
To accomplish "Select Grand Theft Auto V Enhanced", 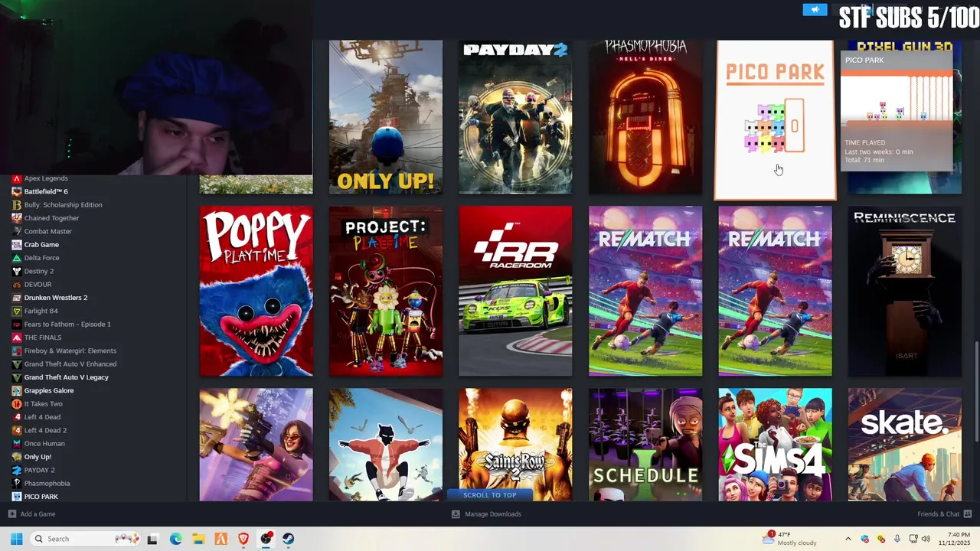I will click(70, 364).
